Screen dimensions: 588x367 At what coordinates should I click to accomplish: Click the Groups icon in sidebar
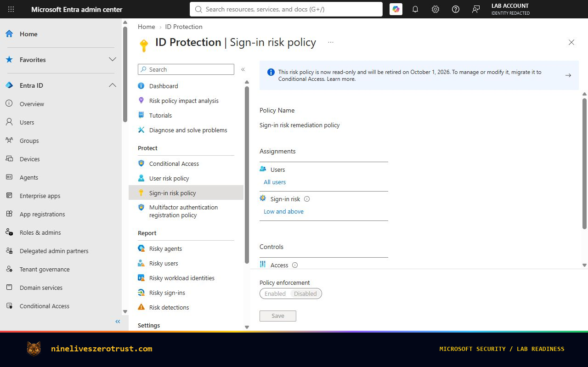(x=9, y=141)
